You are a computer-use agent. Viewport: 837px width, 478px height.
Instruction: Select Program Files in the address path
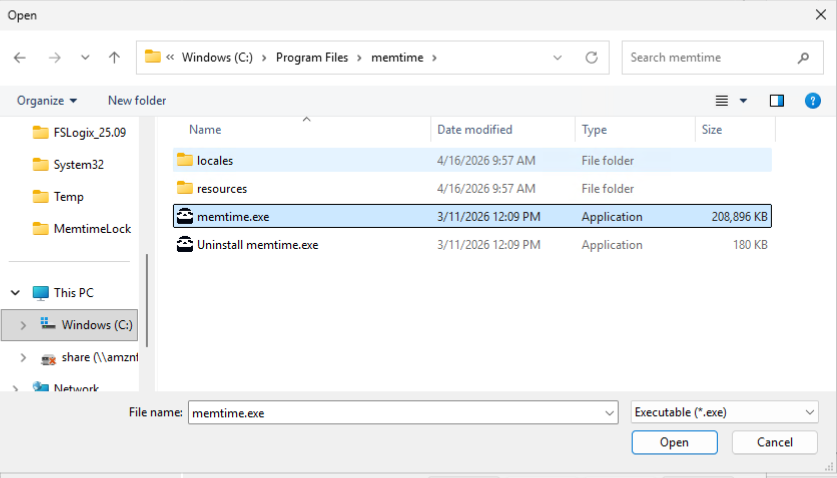(312, 58)
